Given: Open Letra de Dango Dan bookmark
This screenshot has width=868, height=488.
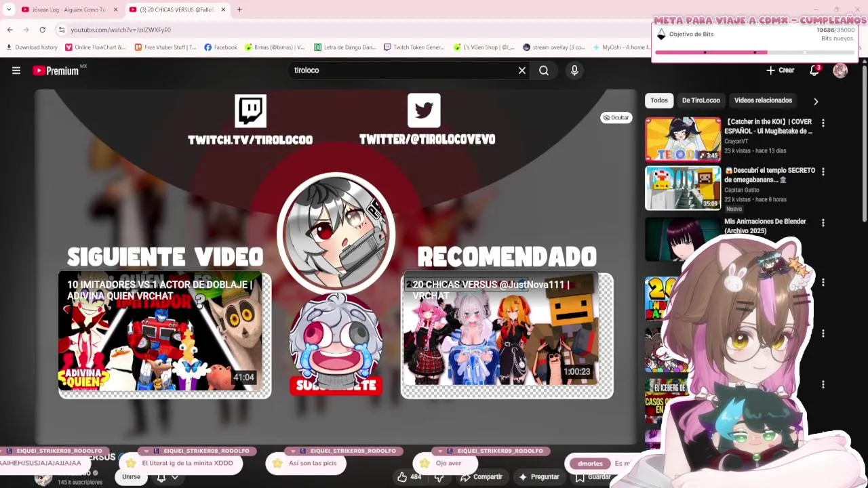Looking at the screenshot, I should (x=345, y=47).
